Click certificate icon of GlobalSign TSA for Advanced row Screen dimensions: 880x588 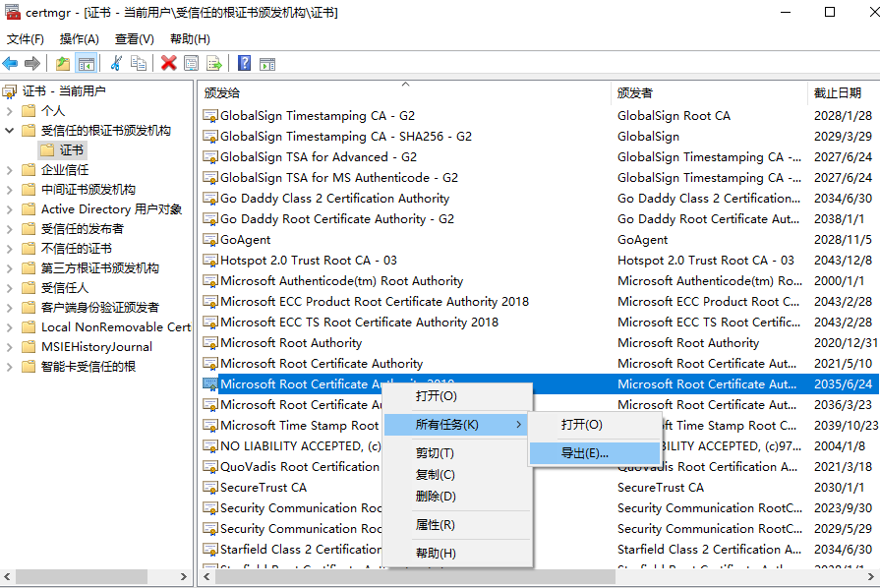point(210,157)
